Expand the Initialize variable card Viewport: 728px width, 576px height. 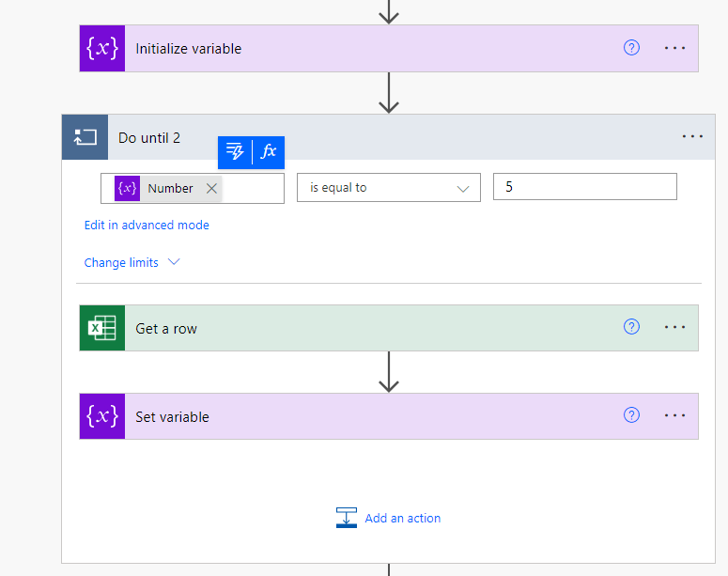point(389,48)
